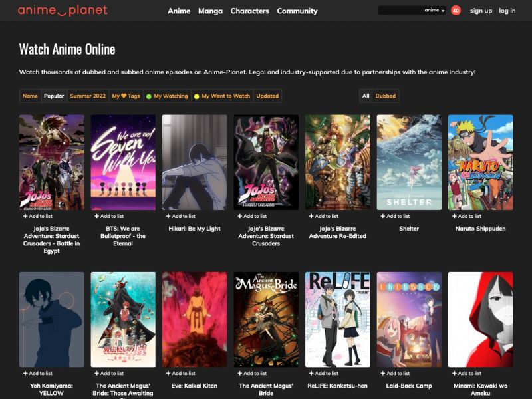Click Hikari: Be My Light title

point(194,229)
